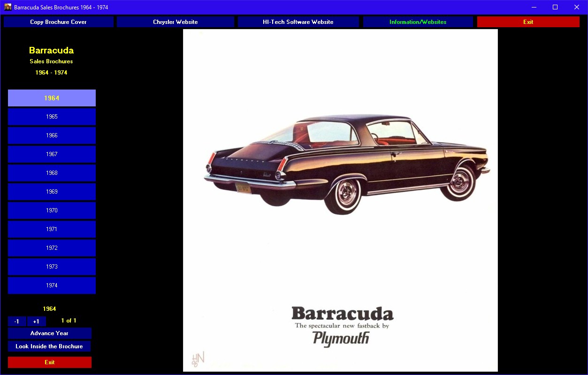Select the 1965 brochure year

pos(52,117)
